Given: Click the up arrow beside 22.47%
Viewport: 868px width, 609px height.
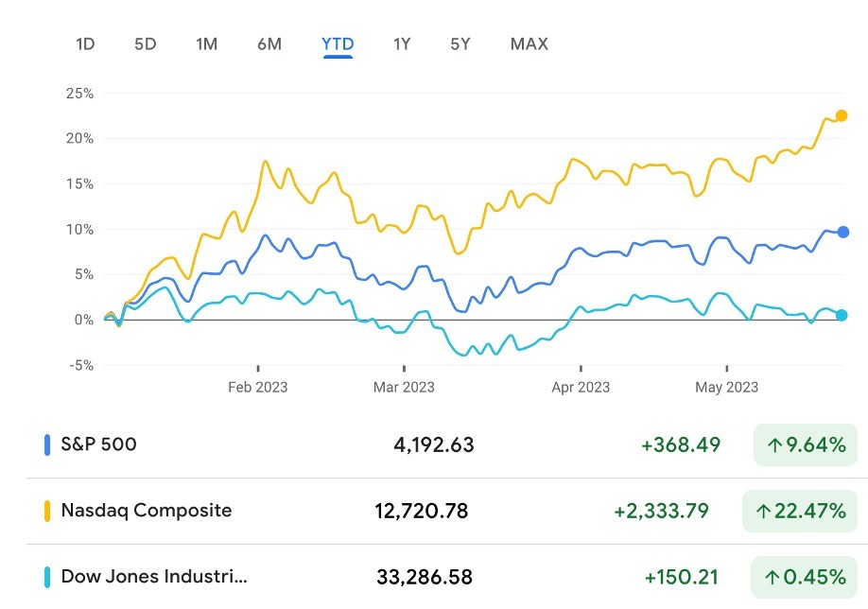Looking at the screenshot, I should [x=763, y=511].
